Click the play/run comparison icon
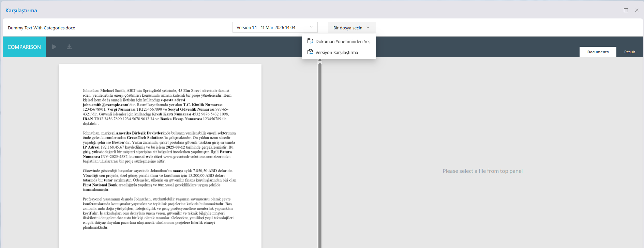This screenshot has width=644, height=248. pyautogui.click(x=54, y=47)
